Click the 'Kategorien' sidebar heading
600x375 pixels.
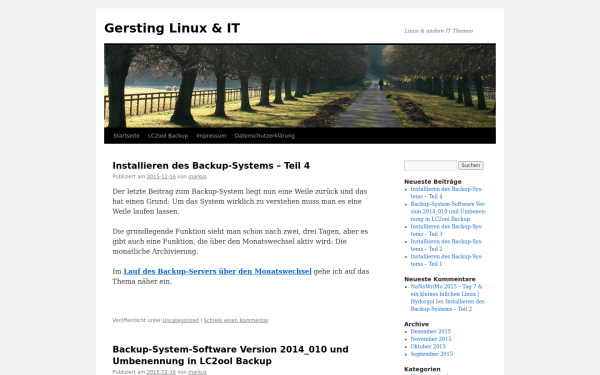point(422,369)
